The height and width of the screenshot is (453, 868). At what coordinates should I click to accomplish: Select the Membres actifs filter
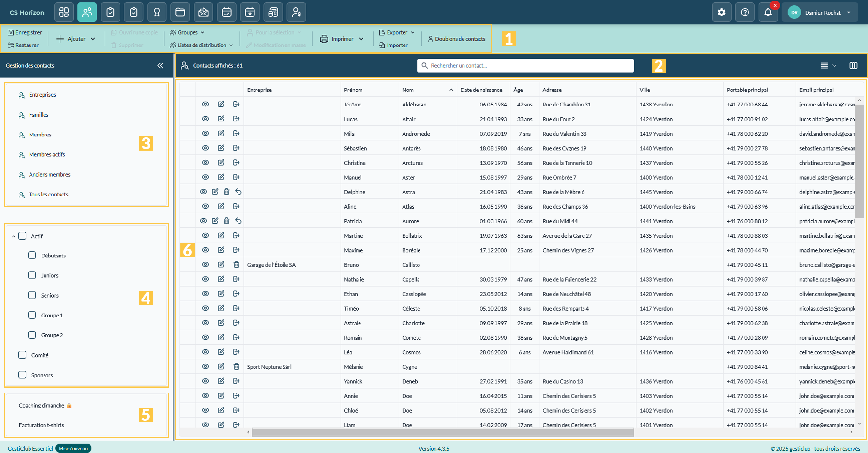pos(46,155)
